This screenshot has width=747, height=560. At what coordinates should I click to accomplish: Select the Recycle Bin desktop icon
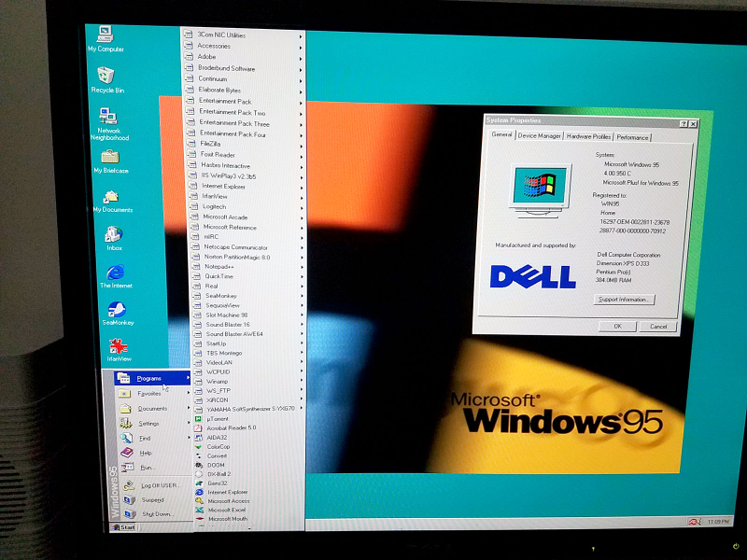[106, 79]
